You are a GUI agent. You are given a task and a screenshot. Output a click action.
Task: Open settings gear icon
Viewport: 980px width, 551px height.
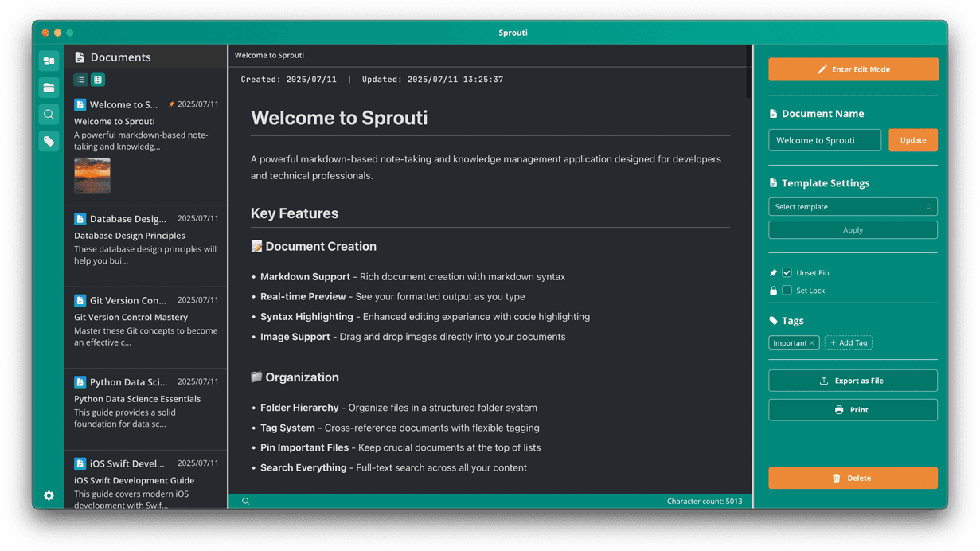coord(49,495)
